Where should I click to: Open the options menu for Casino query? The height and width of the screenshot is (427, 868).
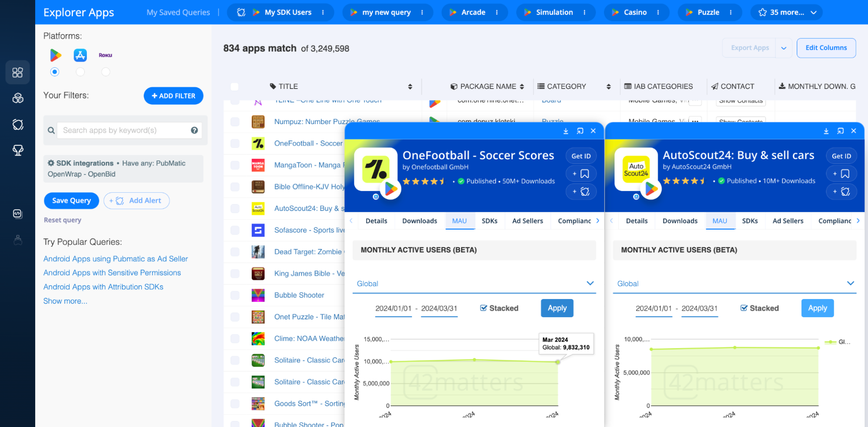point(658,13)
